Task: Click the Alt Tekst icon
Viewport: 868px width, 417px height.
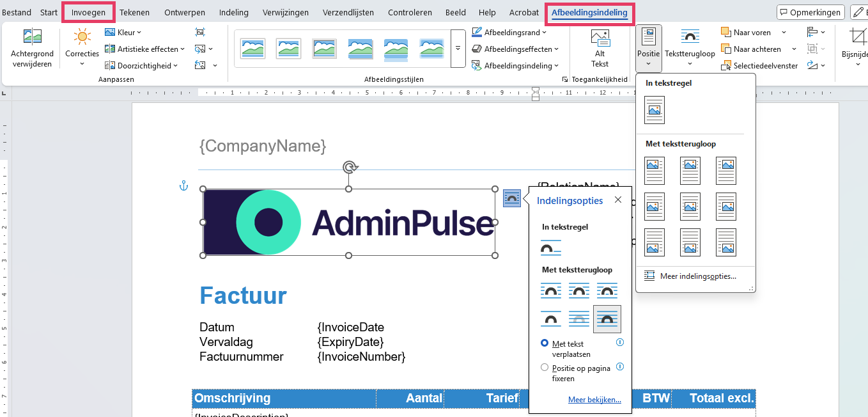Action: 600,36
